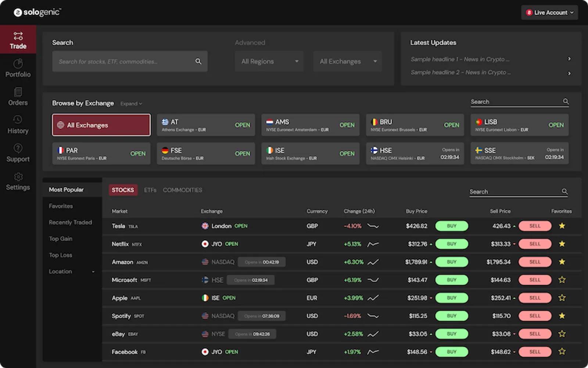Click the Sologenic logo

(x=37, y=12)
